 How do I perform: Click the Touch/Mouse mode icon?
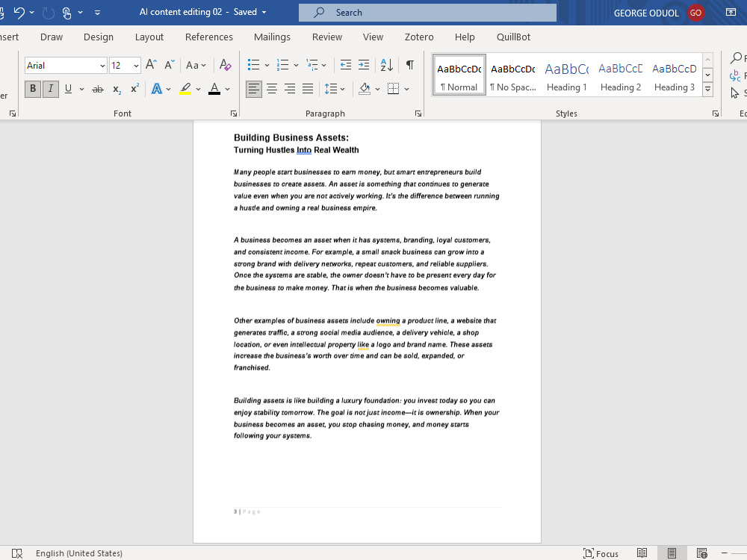(67, 13)
